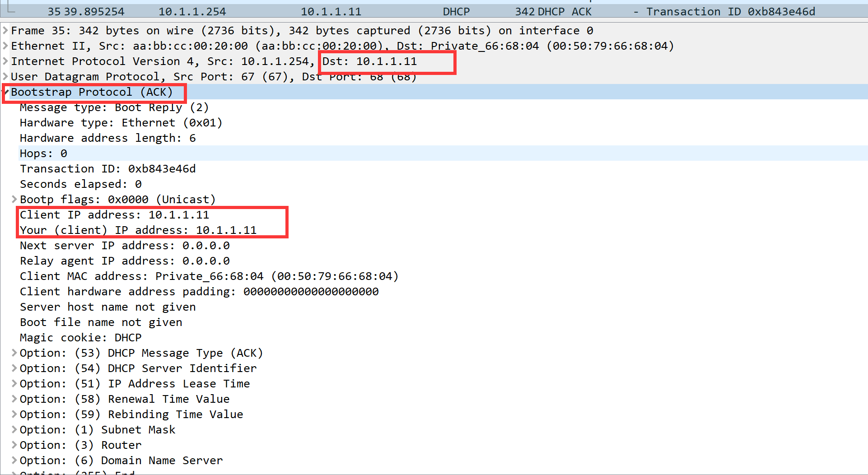Image resolution: width=868 pixels, height=475 pixels.
Task: Collapse the Bootstrap Protocol (ACK) section
Action: pos(6,92)
